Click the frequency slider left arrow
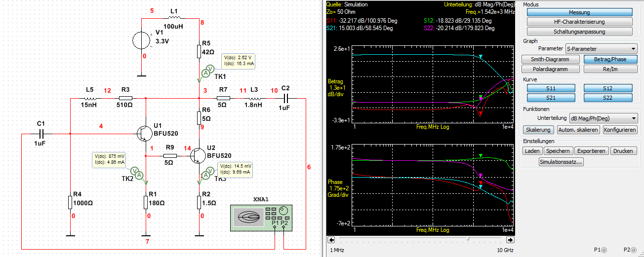 click(x=331, y=239)
